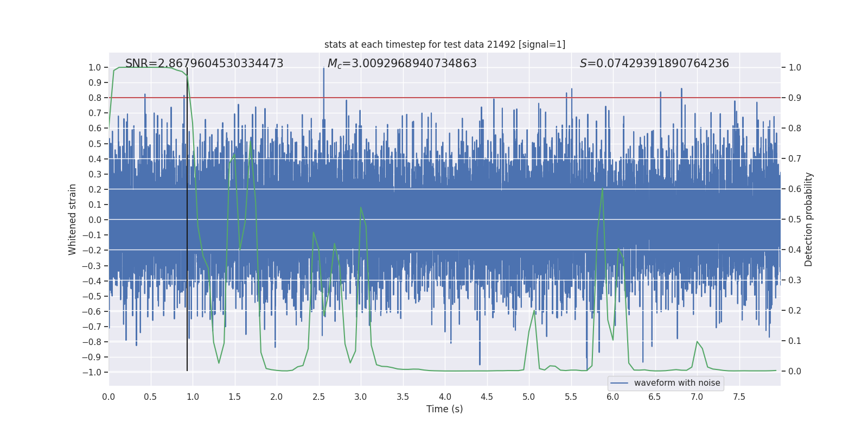Click the −0.2 tick on the Whitened strain axis
The height and width of the screenshot is (434, 868).
coord(92,250)
